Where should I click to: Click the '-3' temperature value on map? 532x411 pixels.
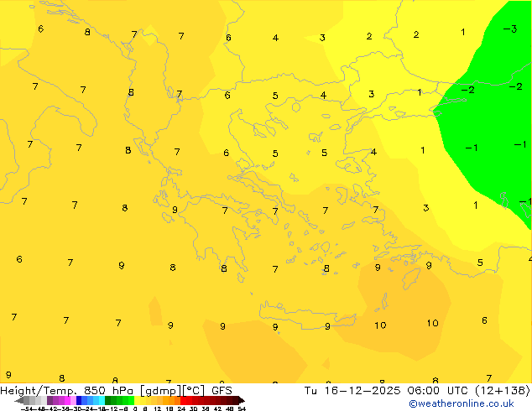click(x=510, y=29)
